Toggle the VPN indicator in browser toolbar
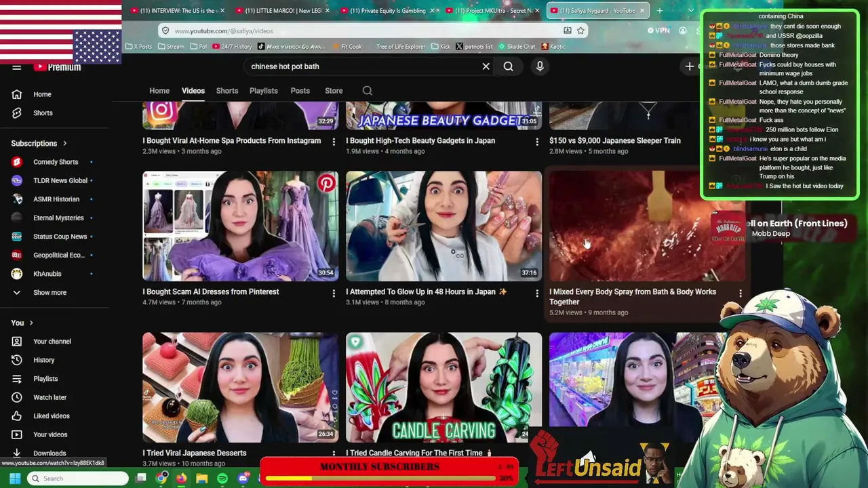The height and width of the screenshot is (488, 868). (658, 30)
